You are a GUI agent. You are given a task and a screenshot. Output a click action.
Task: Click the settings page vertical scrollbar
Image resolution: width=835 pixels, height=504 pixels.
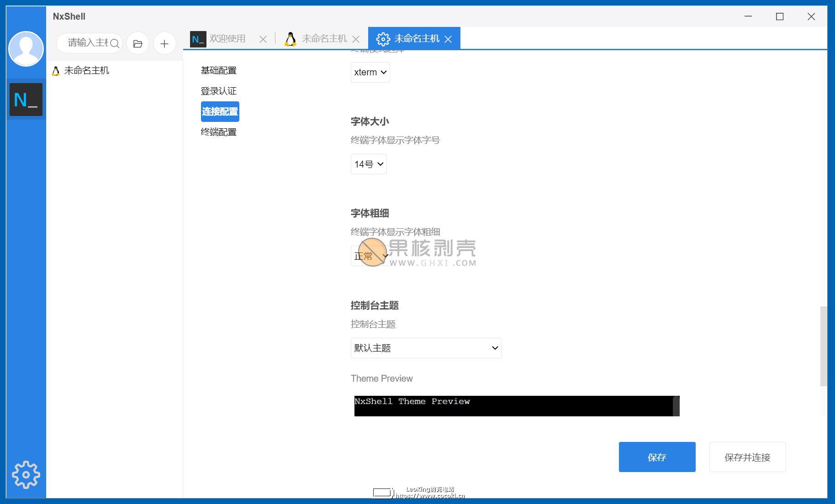pos(824,346)
